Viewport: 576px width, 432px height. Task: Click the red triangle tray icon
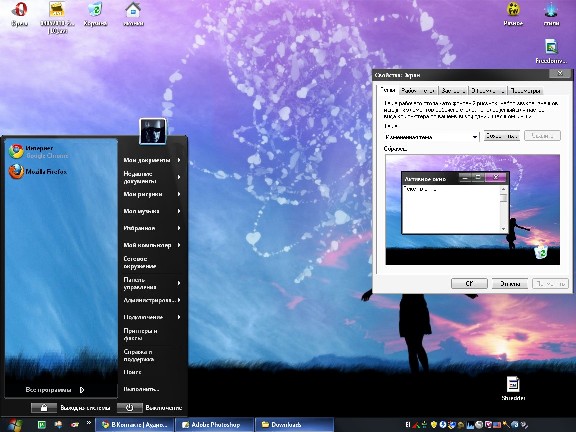click(x=416, y=425)
